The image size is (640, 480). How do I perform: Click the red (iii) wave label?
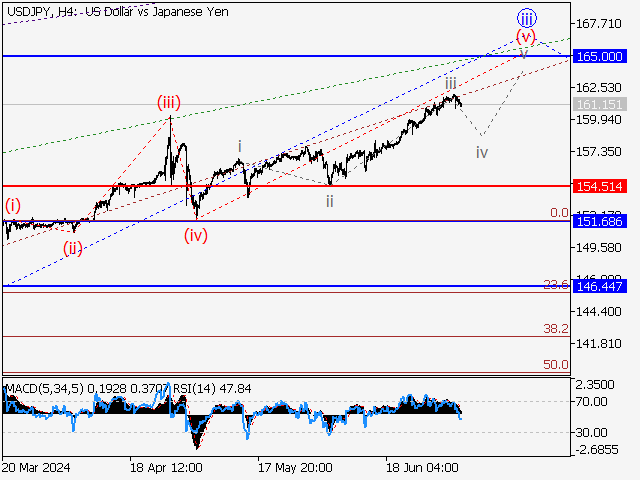169,102
